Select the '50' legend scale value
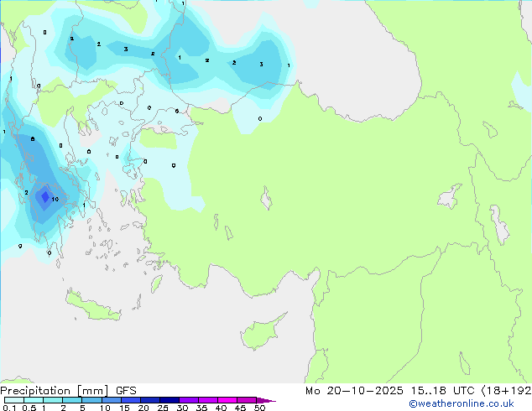Image resolution: width=532 pixels, height=411 pixels. coord(259,408)
